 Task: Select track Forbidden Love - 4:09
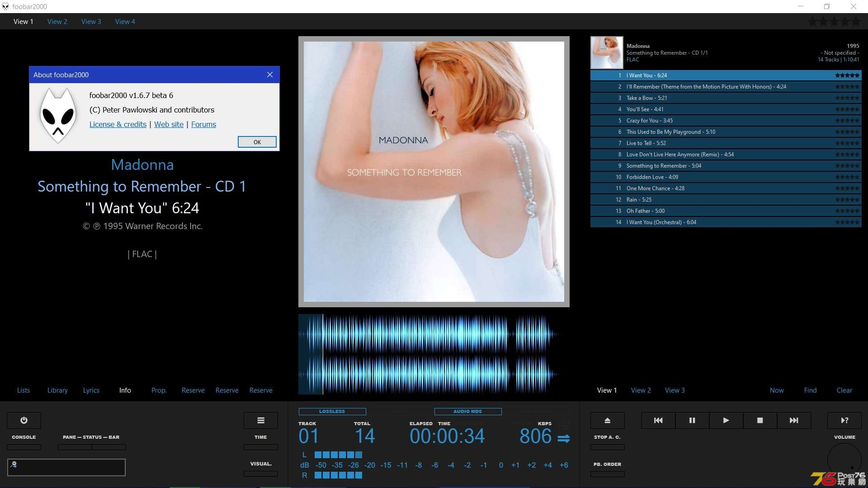point(726,177)
